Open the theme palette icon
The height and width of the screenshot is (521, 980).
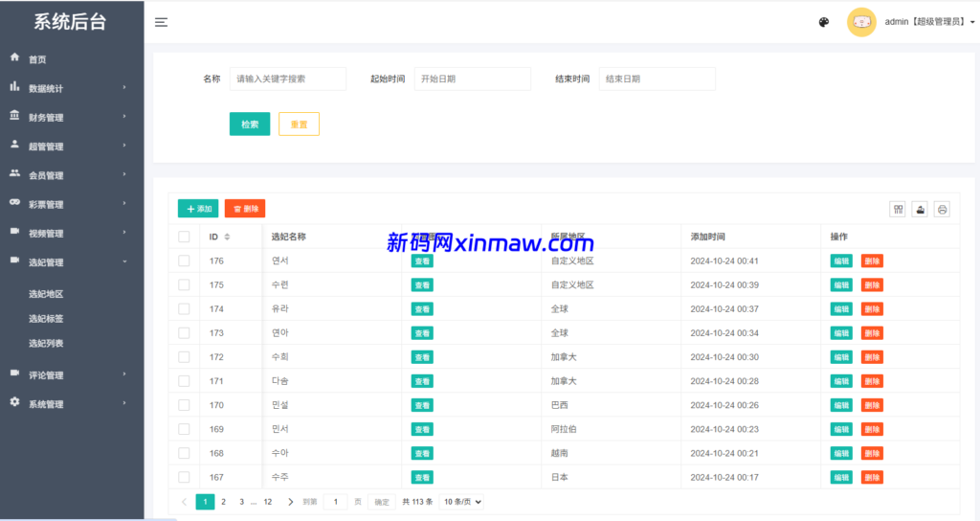824,23
